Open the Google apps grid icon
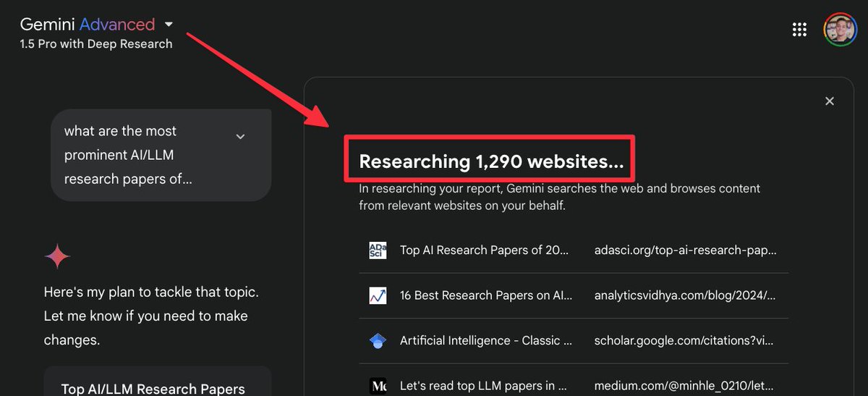Screen dimensions: 868x396 pos(799,29)
